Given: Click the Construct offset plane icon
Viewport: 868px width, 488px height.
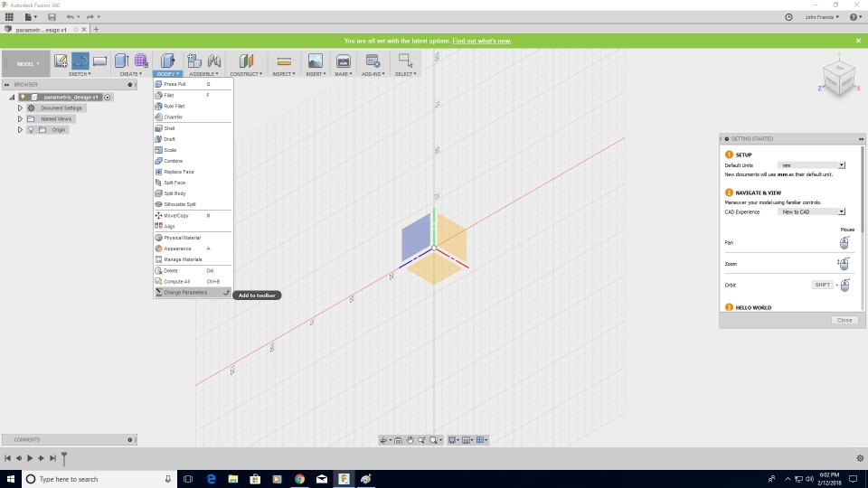Looking at the screenshot, I should pos(246,61).
